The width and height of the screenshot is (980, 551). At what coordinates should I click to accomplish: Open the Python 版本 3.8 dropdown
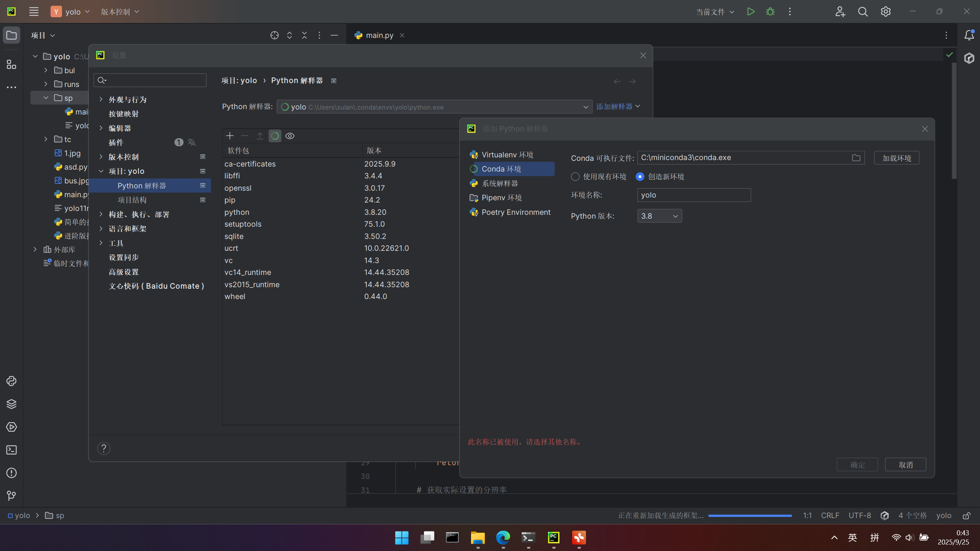coord(659,216)
